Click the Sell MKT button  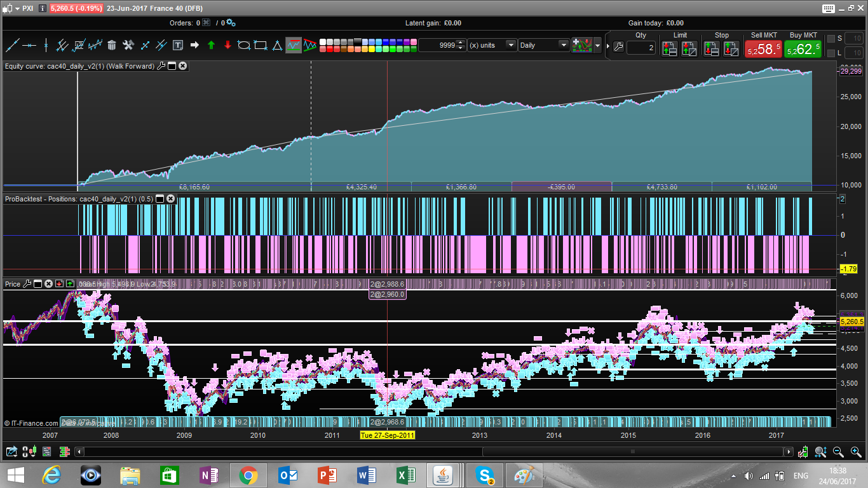pos(763,48)
